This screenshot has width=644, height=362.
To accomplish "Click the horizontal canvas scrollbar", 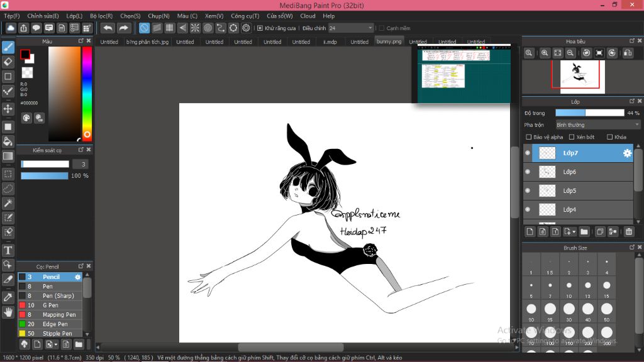I will point(291,347).
